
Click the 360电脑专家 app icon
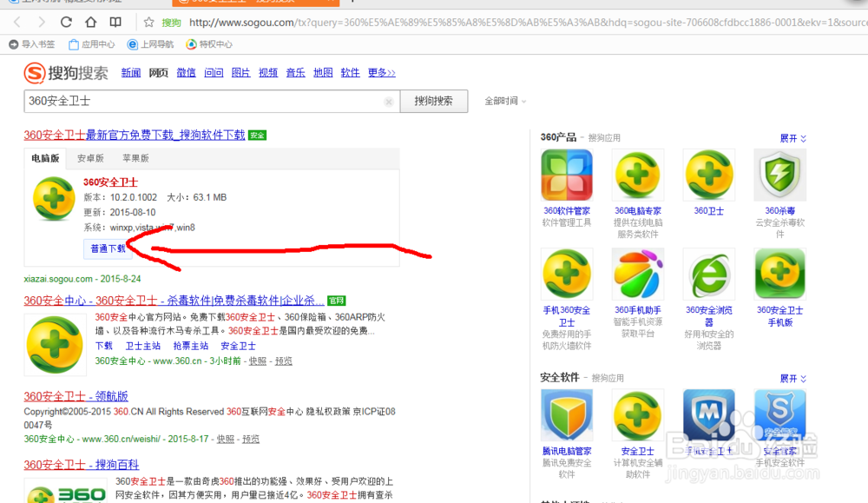click(x=638, y=175)
